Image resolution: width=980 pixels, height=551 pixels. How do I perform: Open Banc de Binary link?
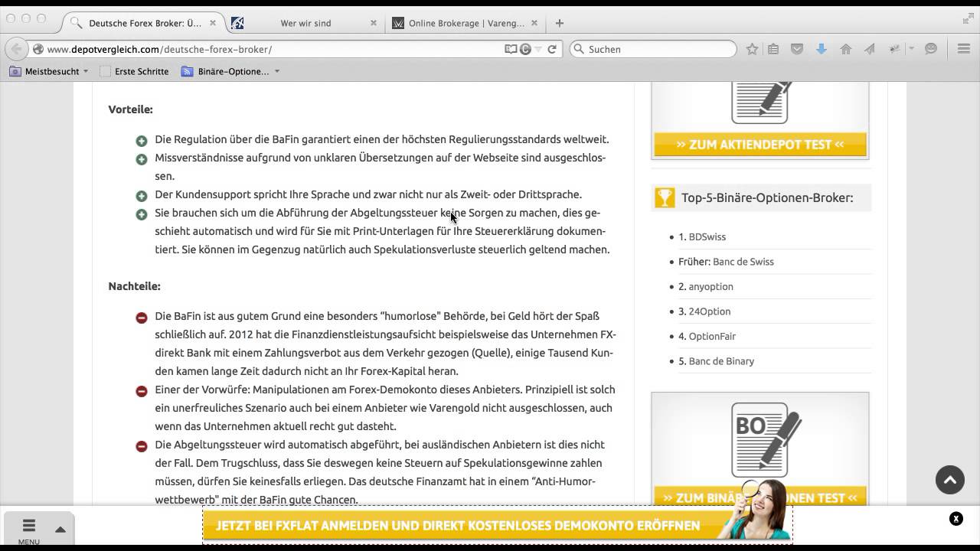click(x=721, y=361)
